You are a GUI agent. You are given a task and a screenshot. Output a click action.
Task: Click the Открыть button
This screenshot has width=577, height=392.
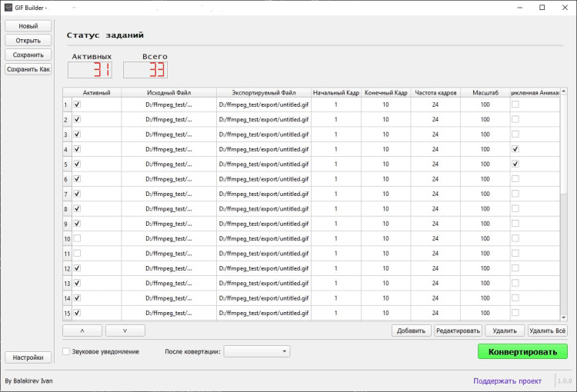(28, 40)
